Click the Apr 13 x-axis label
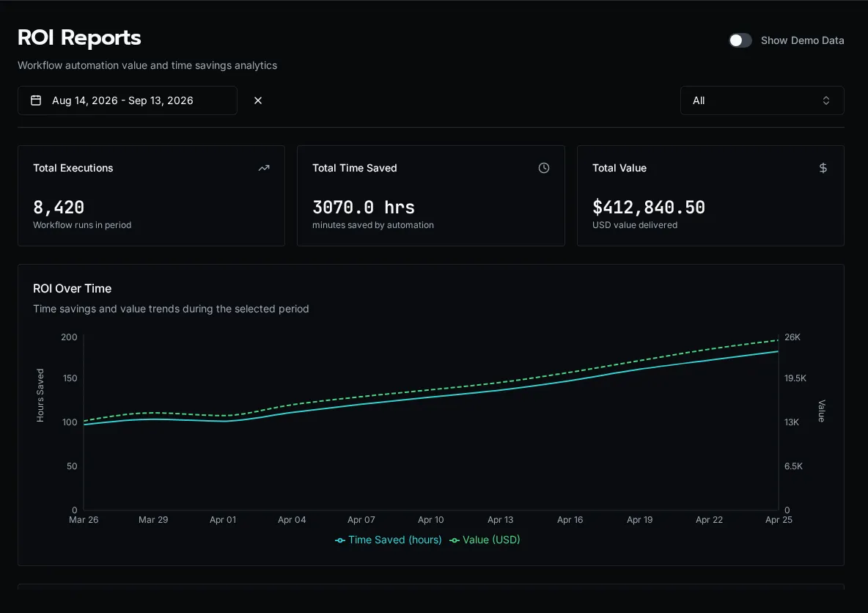This screenshot has width=868, height=613. pyautogui.click(x=501, y=519)
